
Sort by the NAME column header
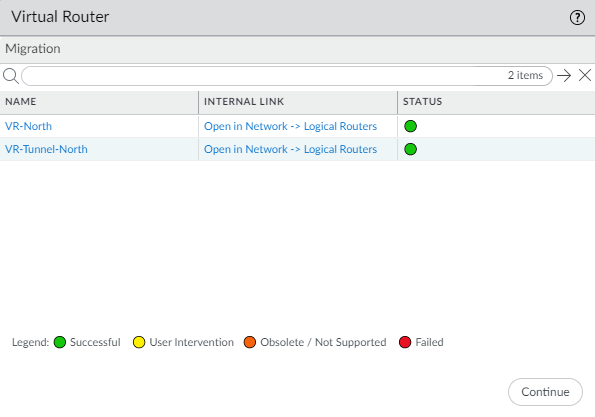pos(99,102)
